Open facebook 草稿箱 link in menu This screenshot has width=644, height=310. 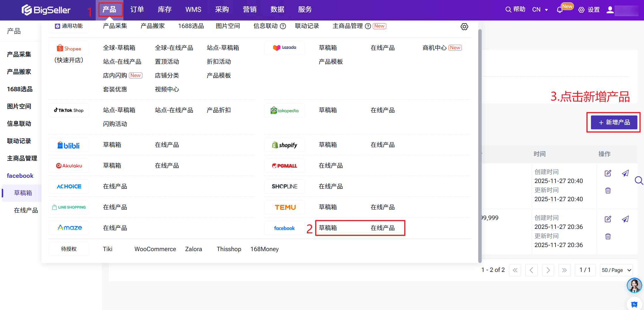[328, 228]
